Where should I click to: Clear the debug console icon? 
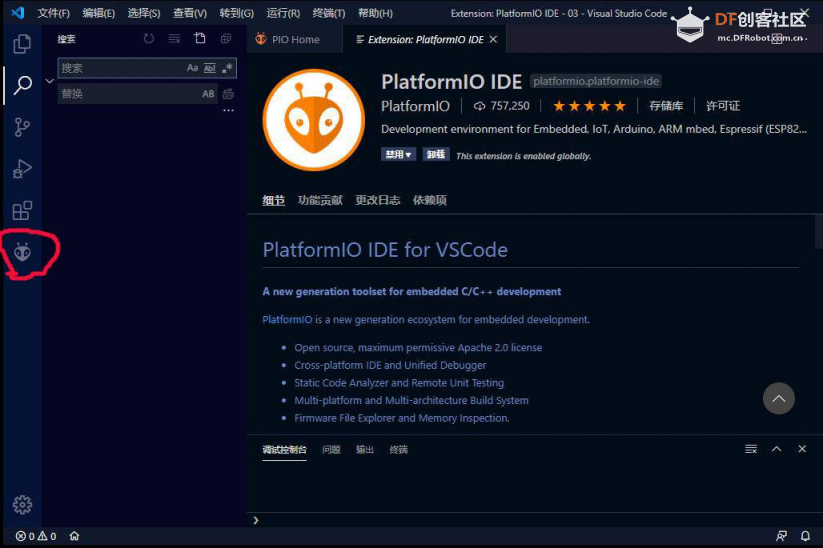pyautogui.click(x=751, y=449)
